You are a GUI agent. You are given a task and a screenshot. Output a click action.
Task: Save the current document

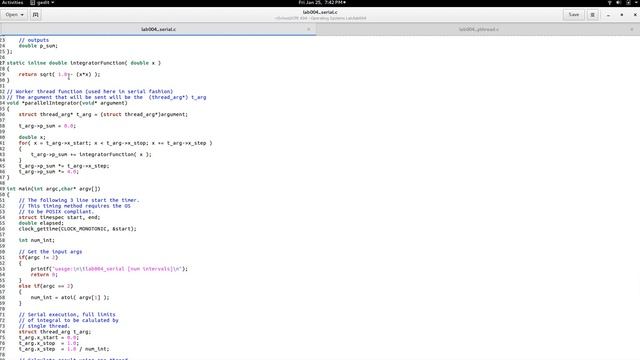[x=573, y=15]
